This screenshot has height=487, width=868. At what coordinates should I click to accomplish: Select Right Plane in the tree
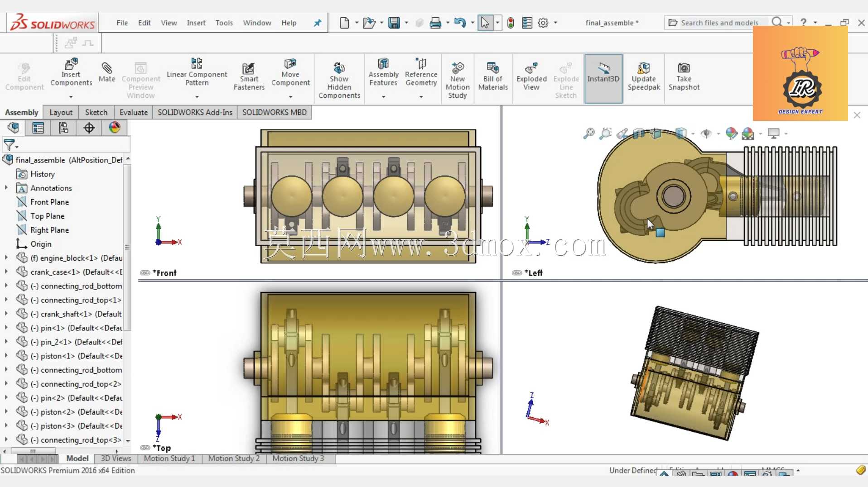[x=49, y=230]
